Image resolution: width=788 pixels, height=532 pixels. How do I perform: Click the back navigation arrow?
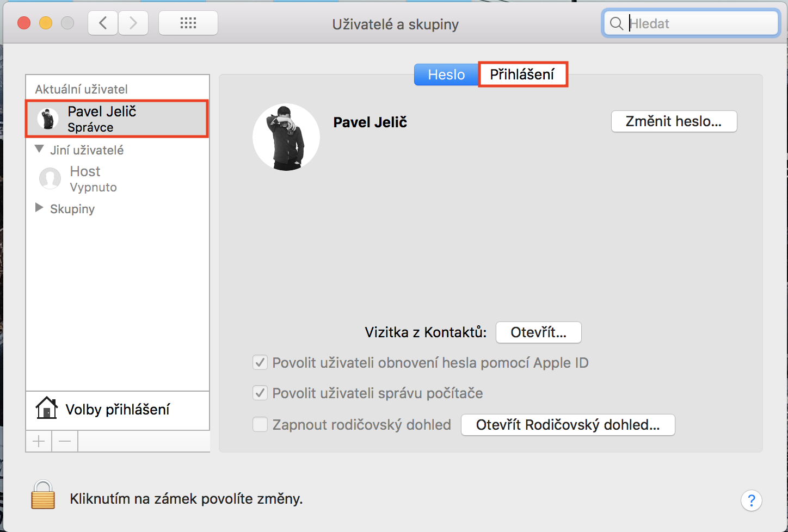(103, 23)
